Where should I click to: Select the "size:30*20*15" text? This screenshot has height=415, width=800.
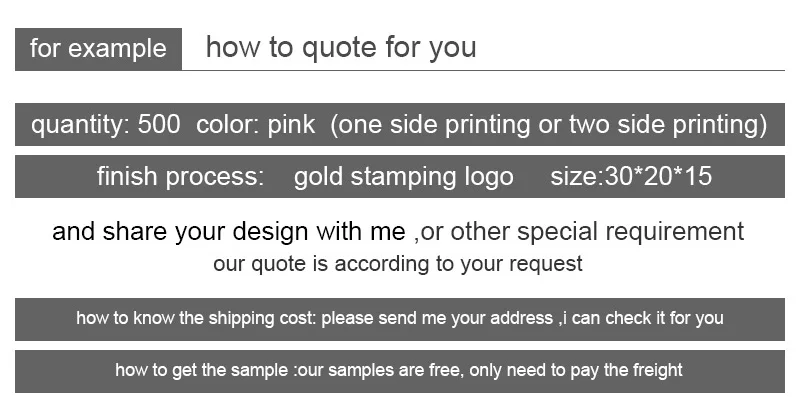[x=631, y=177]
